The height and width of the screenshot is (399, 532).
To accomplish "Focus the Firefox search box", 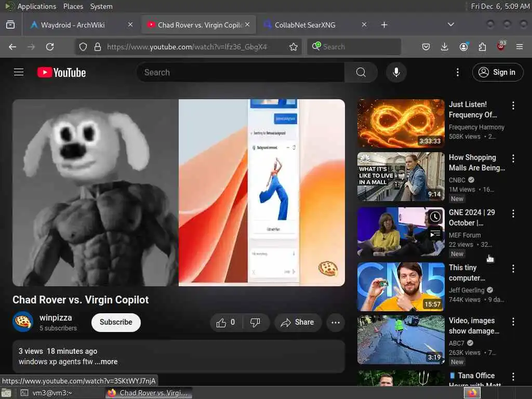I will point(354,47).
